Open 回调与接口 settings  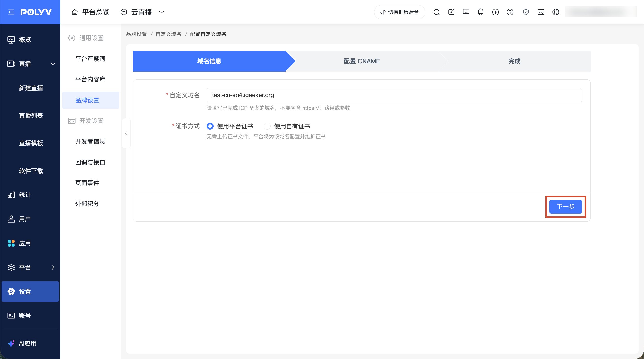[x=90, y=162]
